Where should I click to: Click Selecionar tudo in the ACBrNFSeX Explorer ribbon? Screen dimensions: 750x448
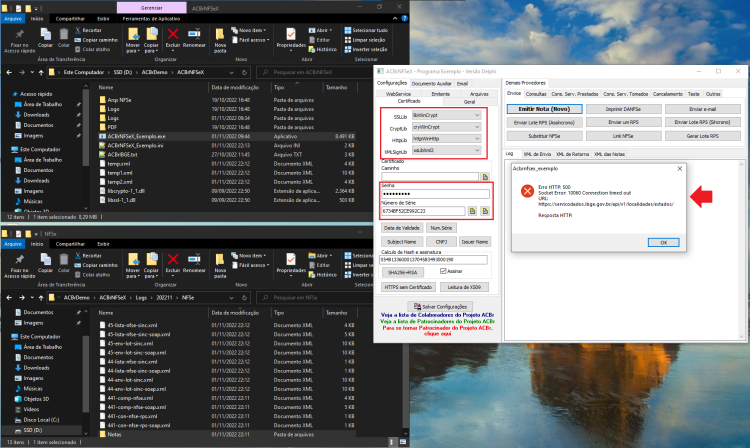366,30
